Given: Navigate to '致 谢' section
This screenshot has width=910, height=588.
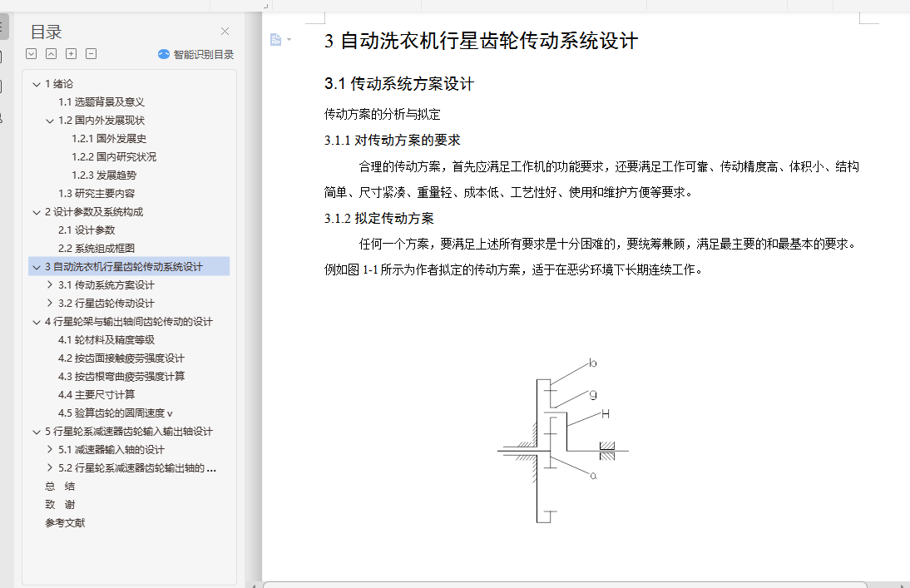Looking at the screenshot, I should click(60, 504).
